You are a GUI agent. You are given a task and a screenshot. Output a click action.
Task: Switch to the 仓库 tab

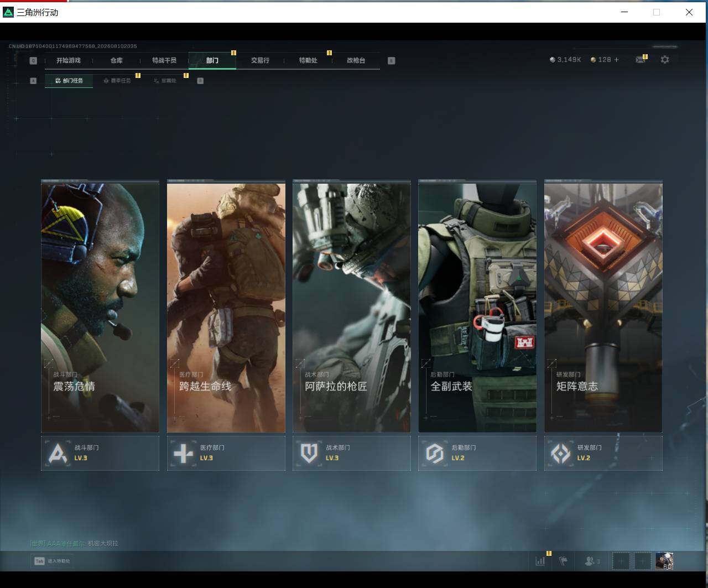[116, 60]
